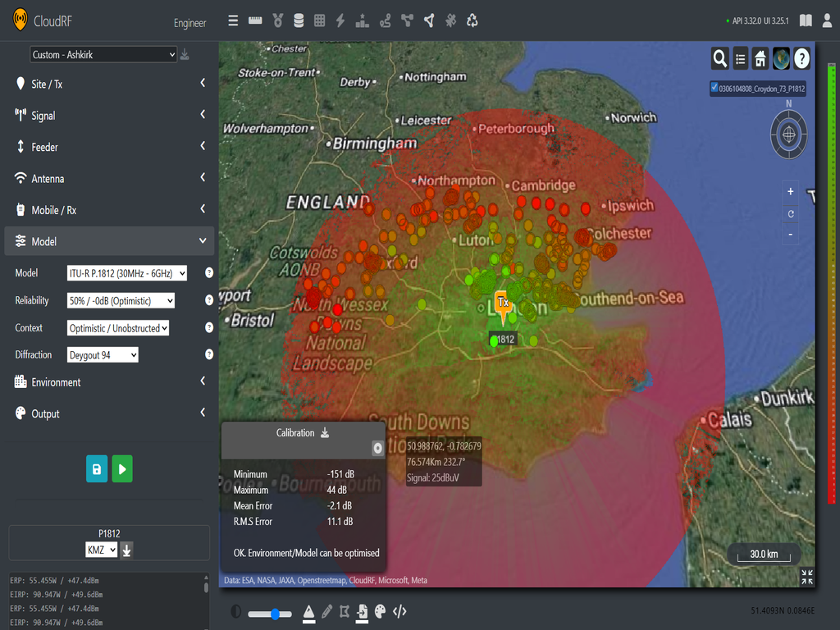The height and width of the screenshot is (630, 840).
Task: Open the color palette schema icon
Action: pyautogui.click(x=379, y=612)
